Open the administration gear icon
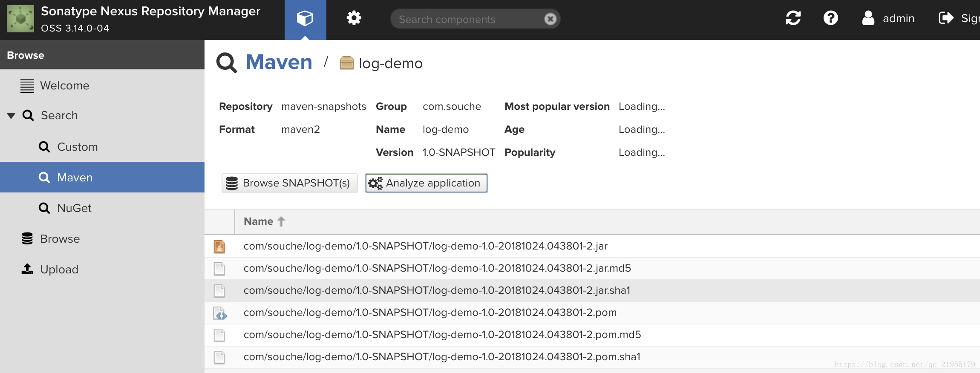Viewport: 980px width, 373px height. (x=354, y=18)
